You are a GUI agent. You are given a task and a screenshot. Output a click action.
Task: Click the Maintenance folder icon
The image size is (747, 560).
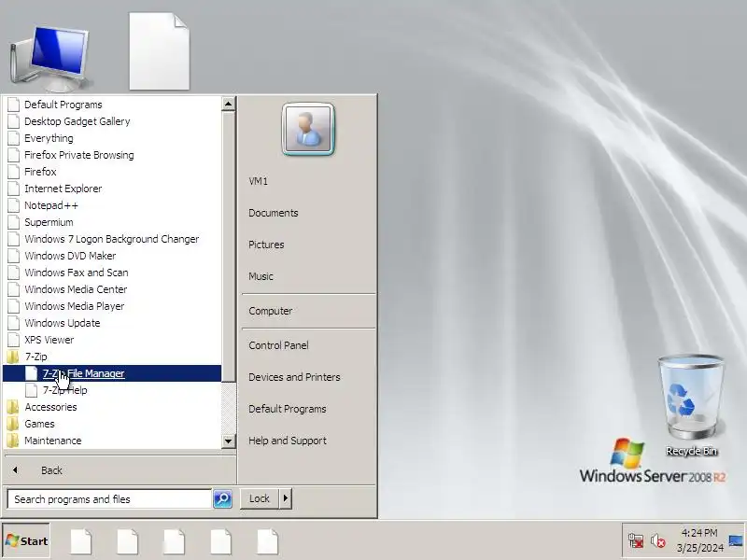tap(13, 441)
